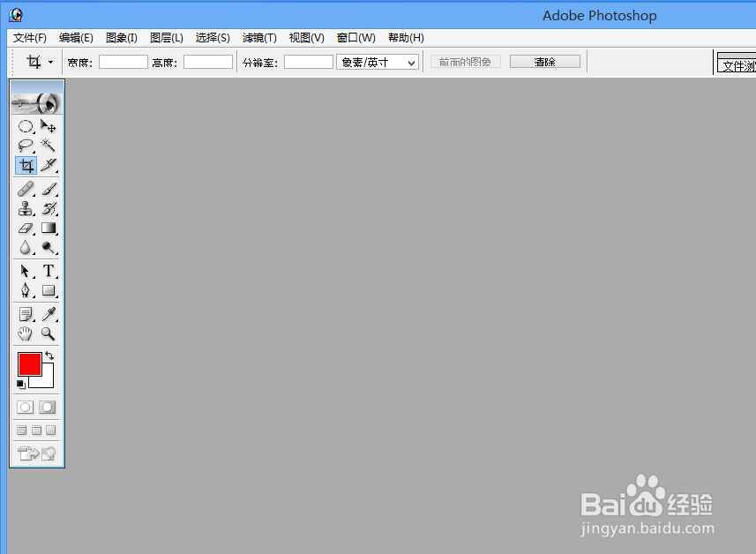Open the 窗口(W) menu
756x554 pixels.
[x=356, y=38]
